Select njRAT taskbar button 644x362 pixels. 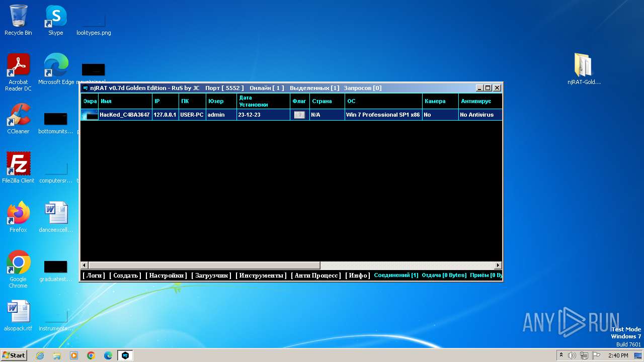(x=125, y=355)
